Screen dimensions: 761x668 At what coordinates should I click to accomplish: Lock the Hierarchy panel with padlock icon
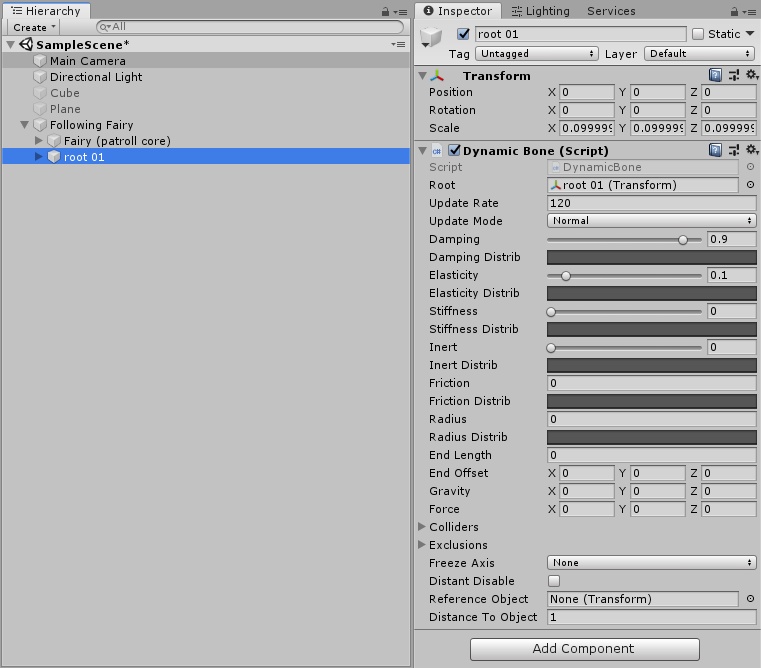385,11
